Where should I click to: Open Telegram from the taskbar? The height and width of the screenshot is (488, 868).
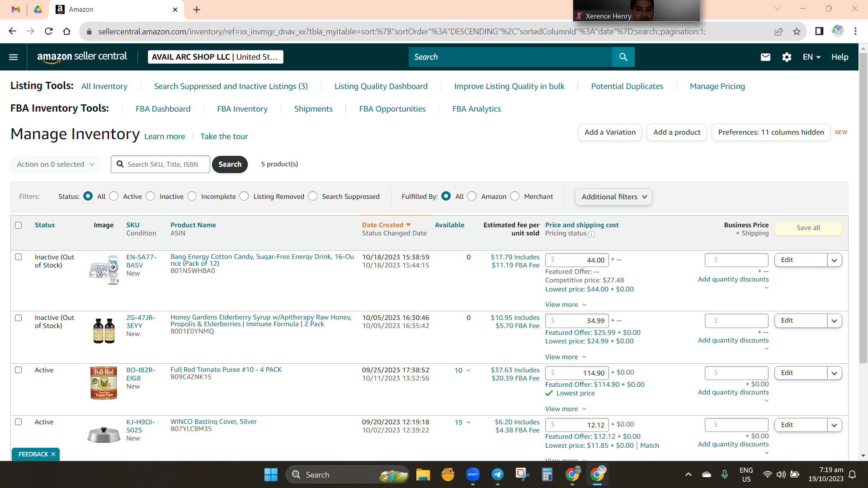(x=498, y=474)
